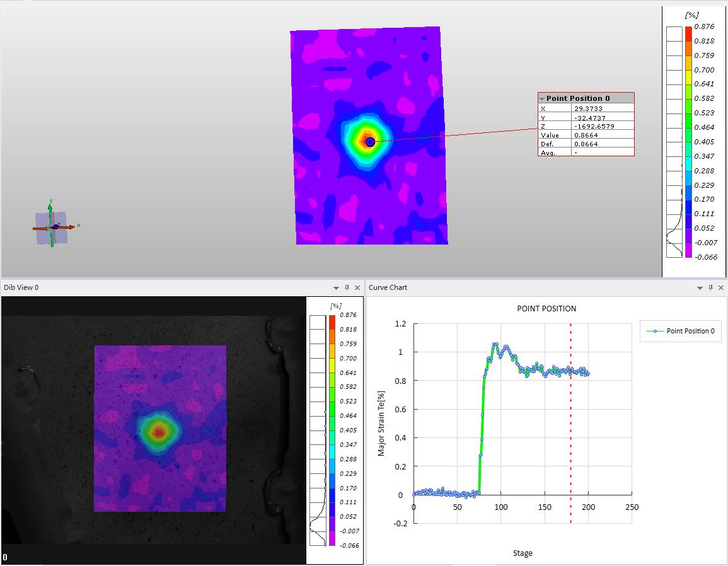
Task: Close the Curve Chart panel
Action: point(721,287)
